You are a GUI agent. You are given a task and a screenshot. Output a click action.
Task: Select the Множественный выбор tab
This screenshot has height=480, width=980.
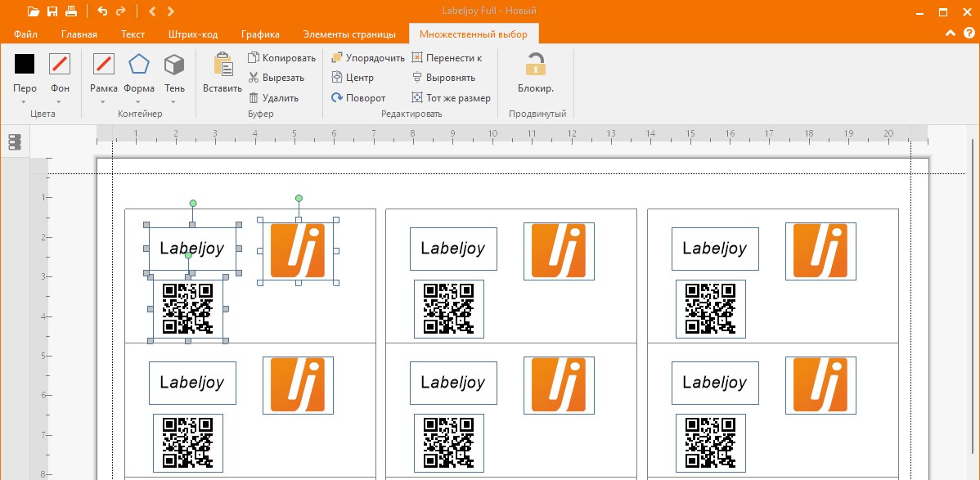473,34
